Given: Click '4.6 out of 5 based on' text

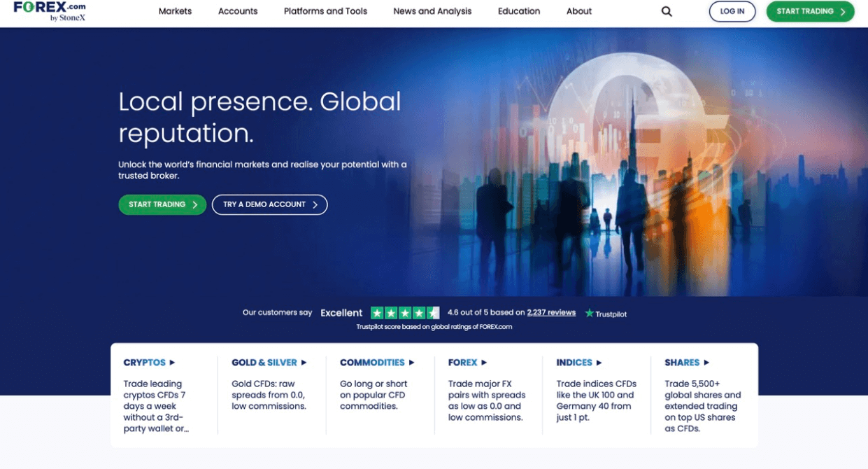Looking at the screenshot, I should (x=486, y=313).
